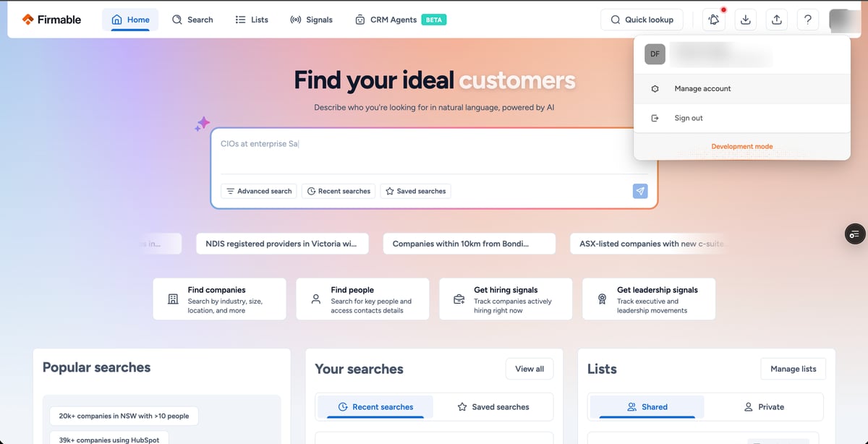Image resolution: width=868 pixels, height=444 pixels.
Task: Select the Recent searches tab
Action: click(375, 407)
